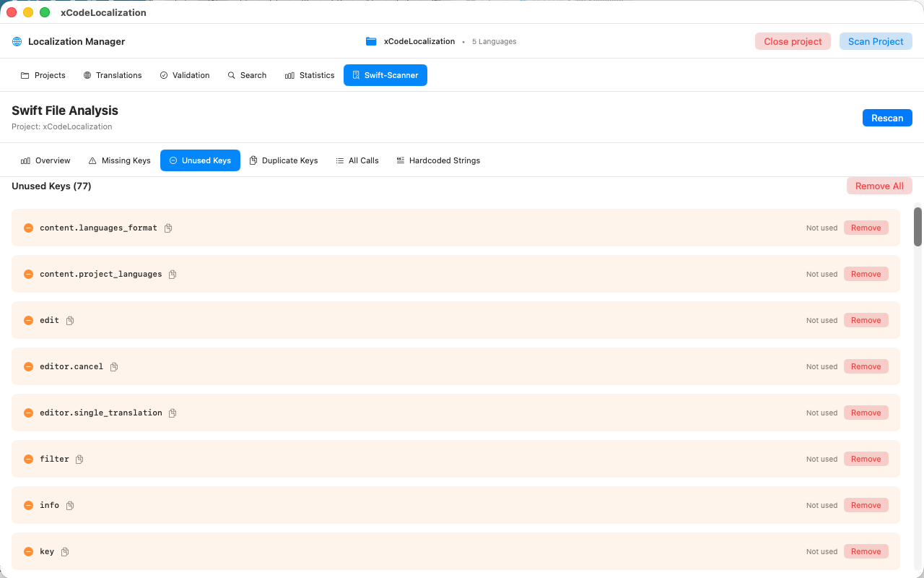Click the orange minus icon beside editor.cancel
Screen dimensions: 924x578
(x=28, y=366)
